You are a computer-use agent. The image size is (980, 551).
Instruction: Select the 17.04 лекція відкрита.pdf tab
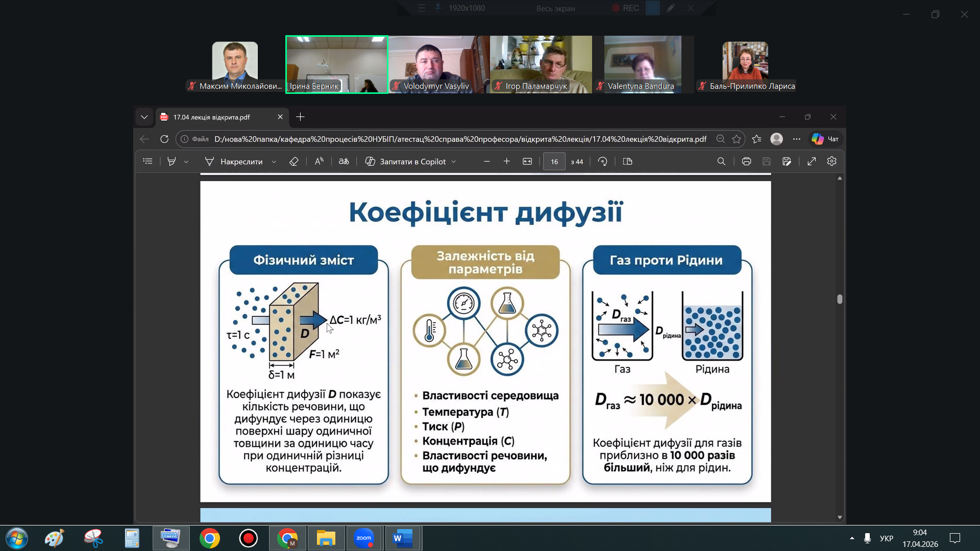(x=212, y=117)
